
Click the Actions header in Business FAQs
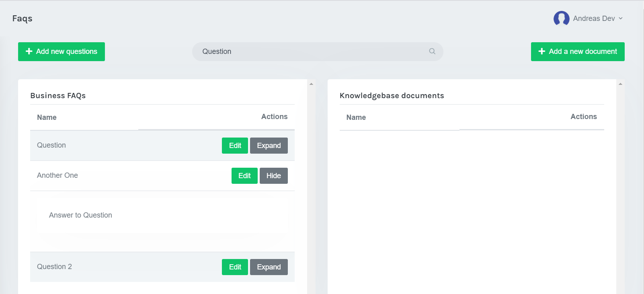tap(274, 117)
